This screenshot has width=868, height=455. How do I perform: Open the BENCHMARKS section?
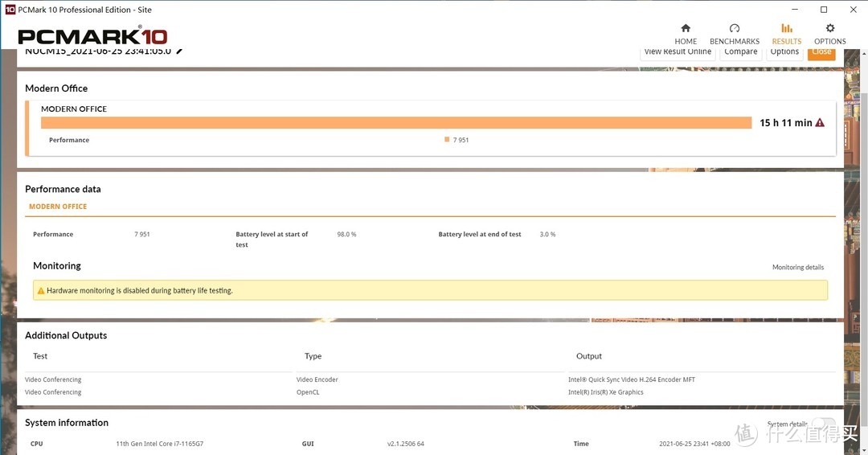pyautogui.click(x=734, y=34)
